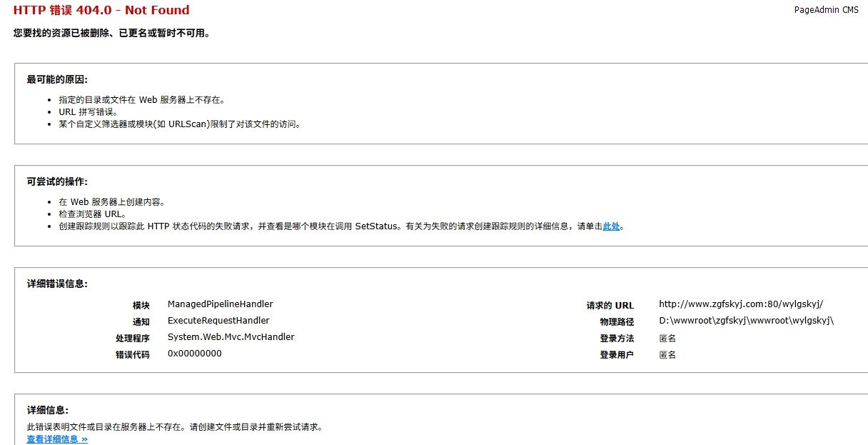This screenshot has height=445, width=868.
Task: Click the 匿名 value beside 登录用户
Action: coord(667,355)
